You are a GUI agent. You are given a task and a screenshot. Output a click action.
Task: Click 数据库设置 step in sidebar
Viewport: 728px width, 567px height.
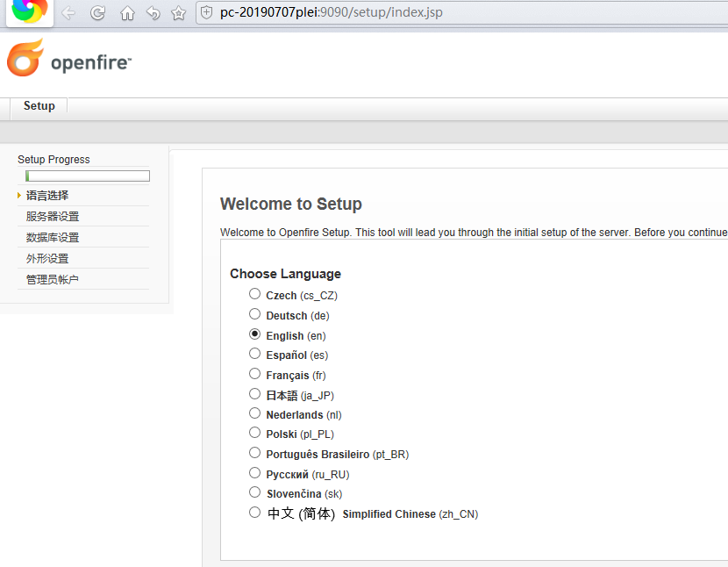coord(53,238)
